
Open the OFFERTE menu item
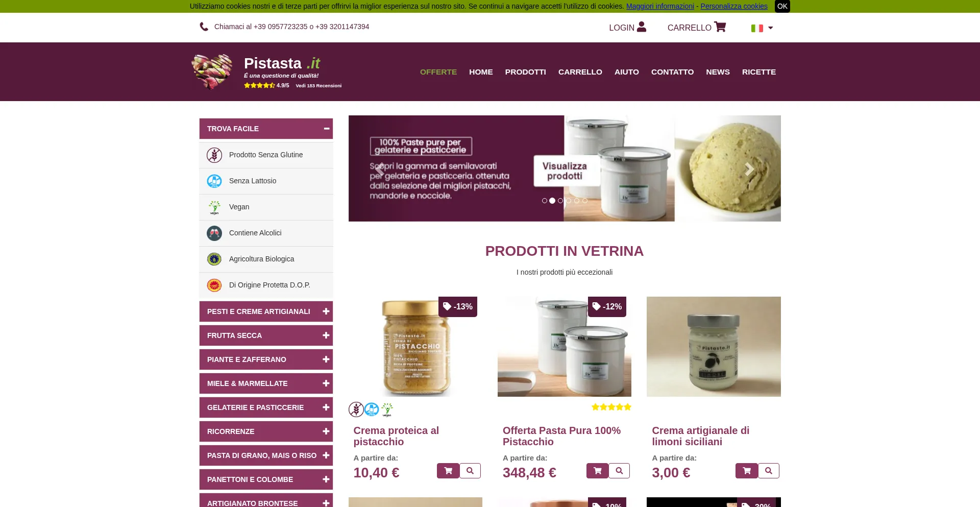pos(438,72)
